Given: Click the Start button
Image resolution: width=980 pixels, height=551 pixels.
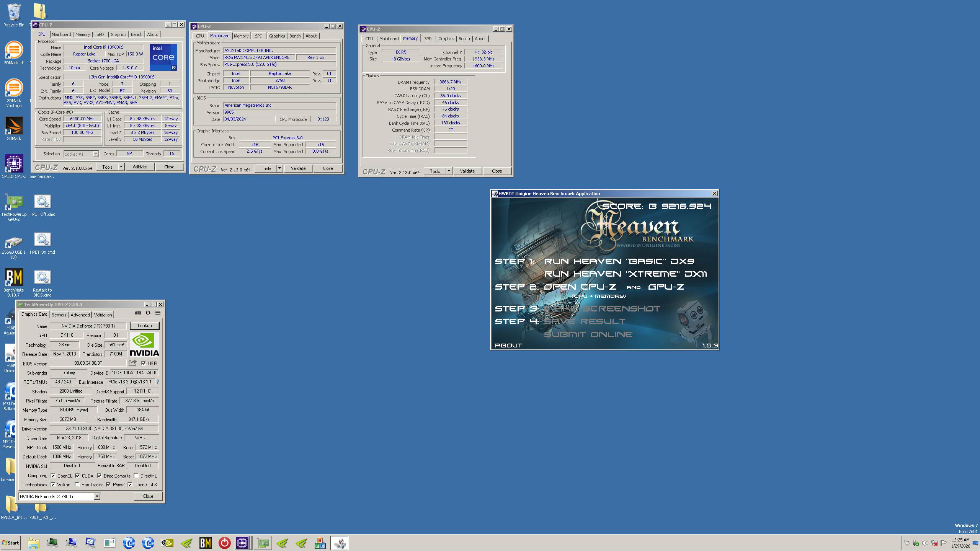Looking at the screenshot, I should (x=11, y=543).
